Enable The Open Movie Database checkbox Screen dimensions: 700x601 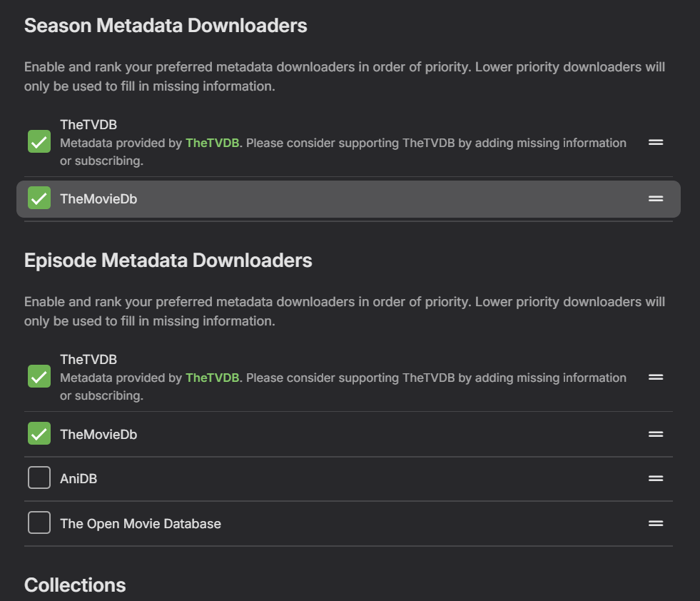tap(39, 522)
